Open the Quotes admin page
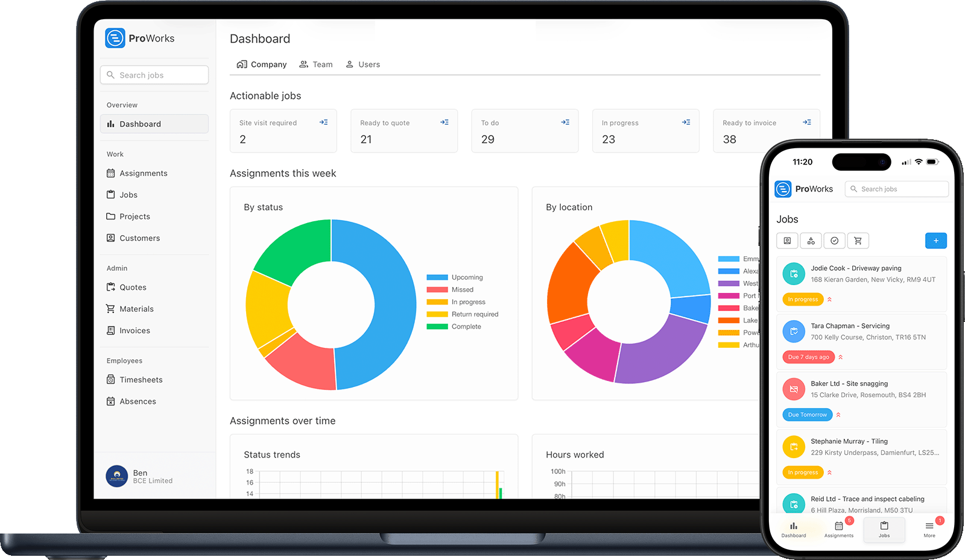 [x=133, y=287]
